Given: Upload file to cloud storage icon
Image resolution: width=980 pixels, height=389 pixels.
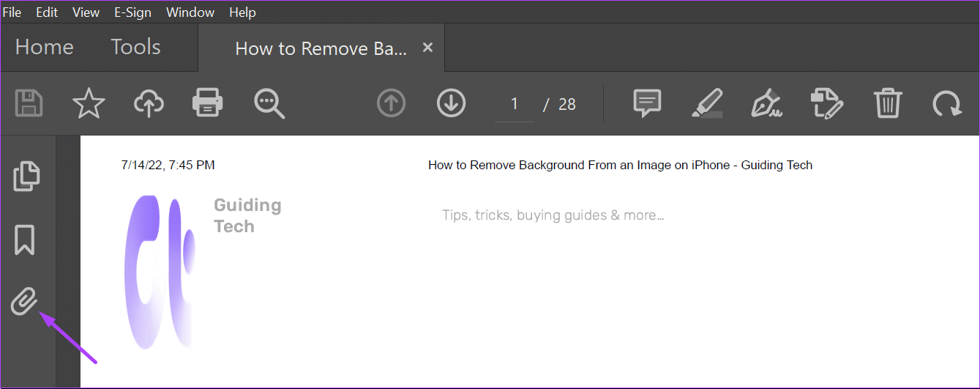Looking at the screenshot, I should pyautogui.click(x=149, y=103).
